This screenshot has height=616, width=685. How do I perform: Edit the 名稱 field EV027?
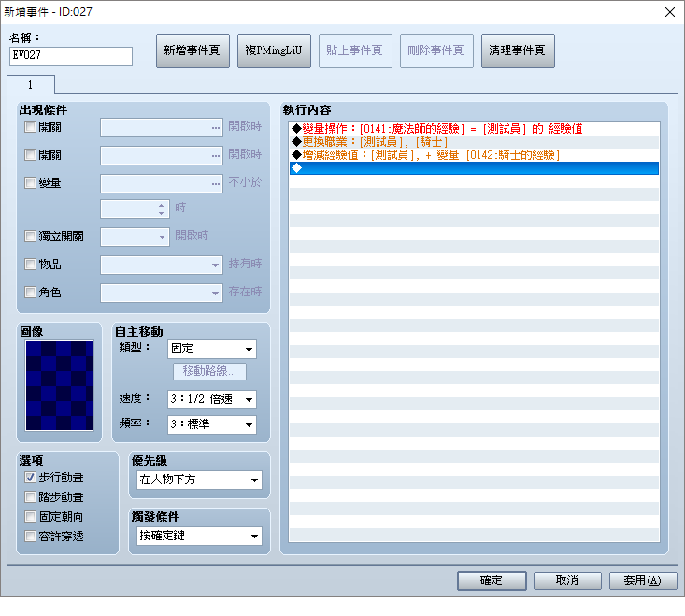coord(71,56)
